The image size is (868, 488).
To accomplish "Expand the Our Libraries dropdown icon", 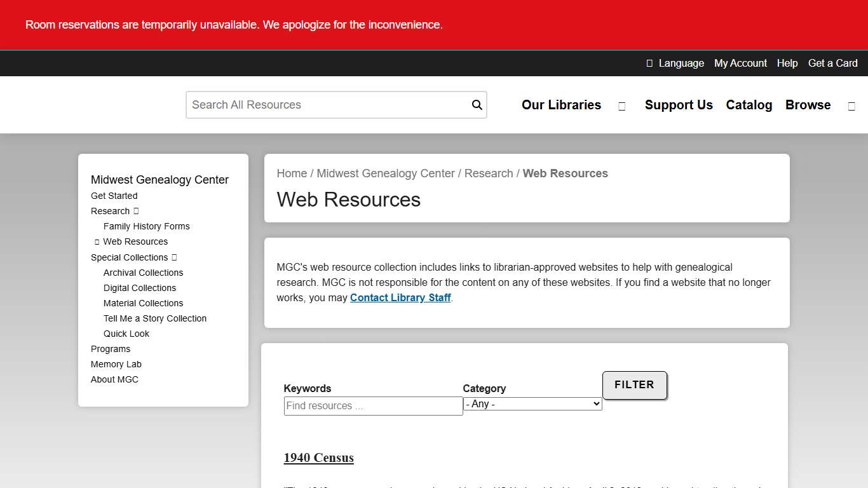I will tap(621, 106).
